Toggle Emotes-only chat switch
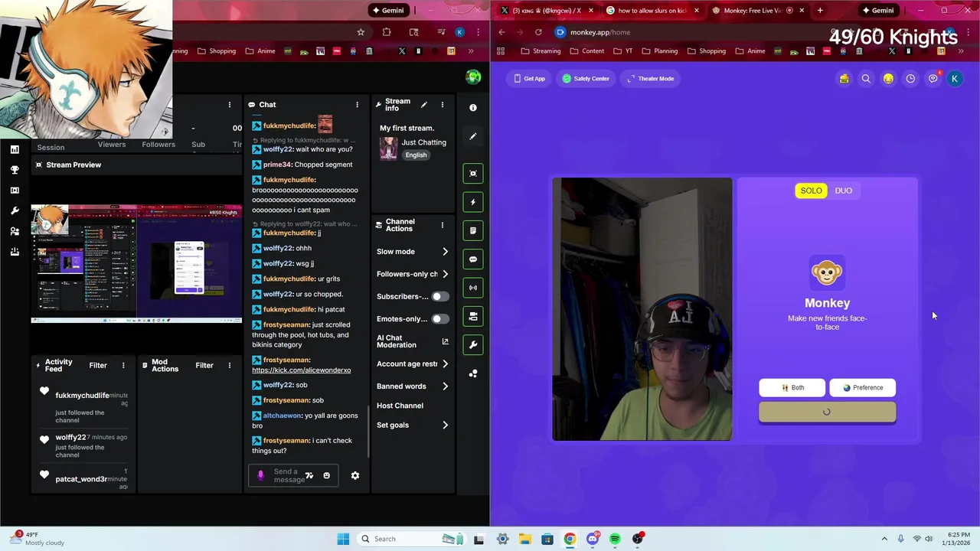This screenshot has width=980, height=551. tap(440, 318)
